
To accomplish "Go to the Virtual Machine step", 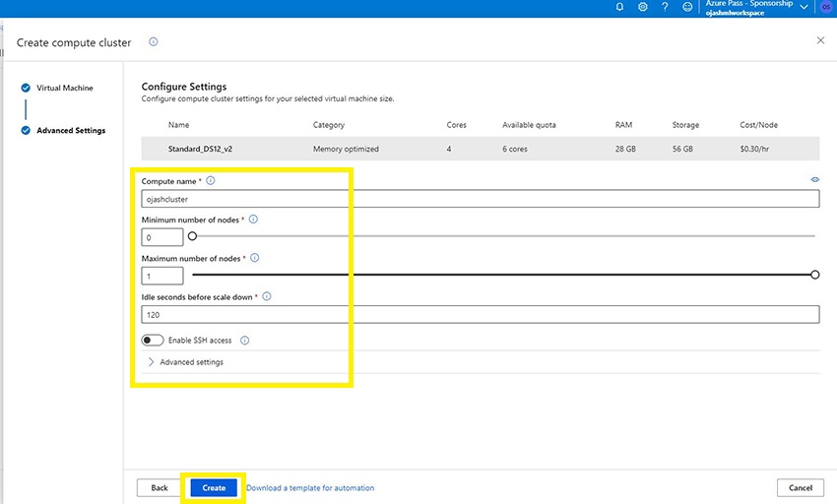I will [x=65, y=88].
